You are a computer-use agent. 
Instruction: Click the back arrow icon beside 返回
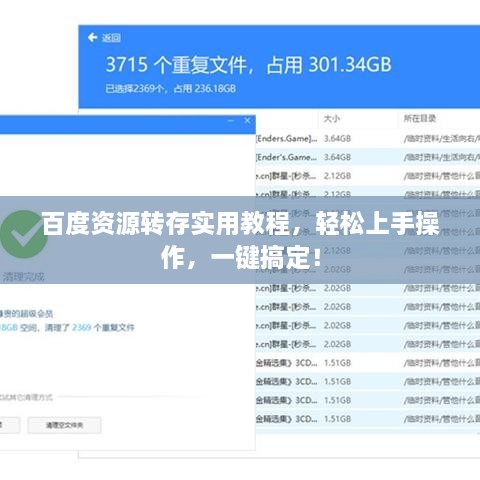click(92, 38)
